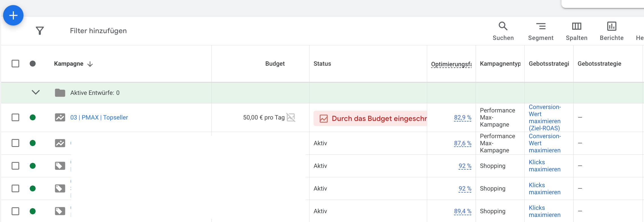Open the filter funnel icon
The width and height of the screenshot is (644, 222).
[x=40, y=31]
